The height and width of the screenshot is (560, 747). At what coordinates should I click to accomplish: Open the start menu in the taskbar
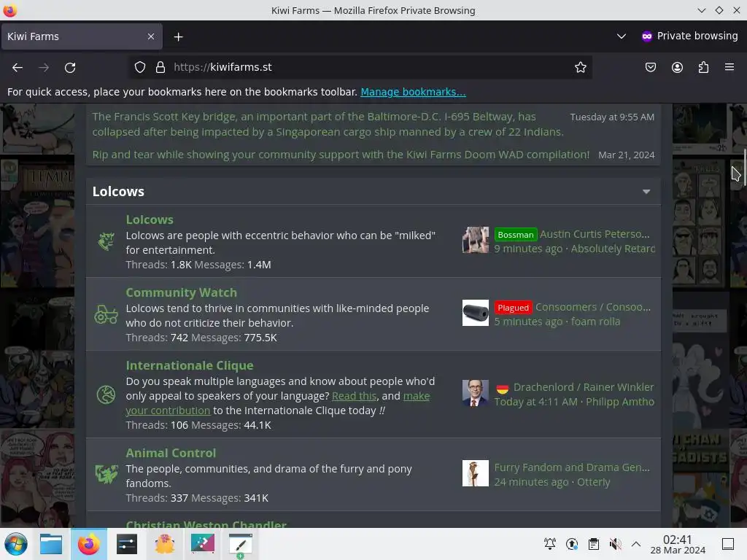[16, 544]
